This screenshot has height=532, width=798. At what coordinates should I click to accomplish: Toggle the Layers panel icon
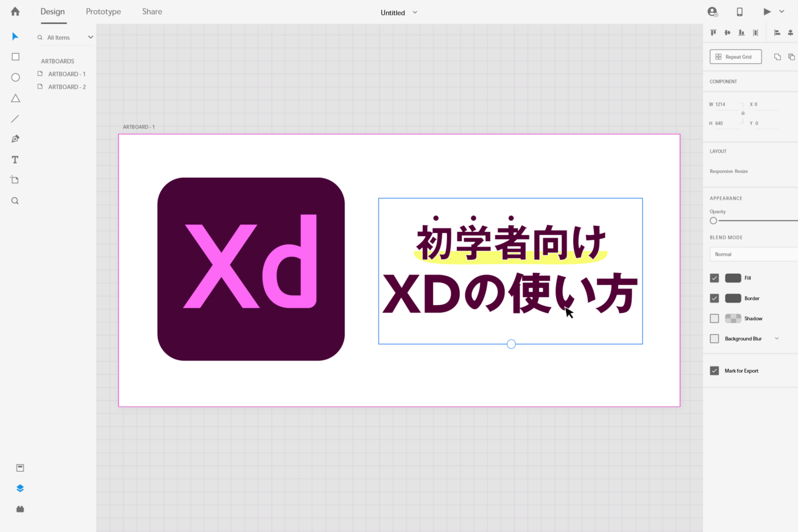[20, 488]
